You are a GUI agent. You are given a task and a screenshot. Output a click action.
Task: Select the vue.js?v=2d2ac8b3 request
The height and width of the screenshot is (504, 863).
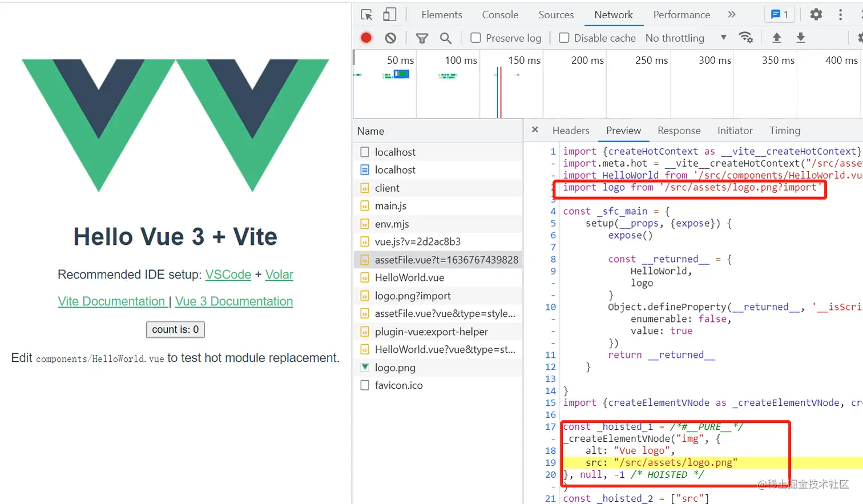pos(437,242)
